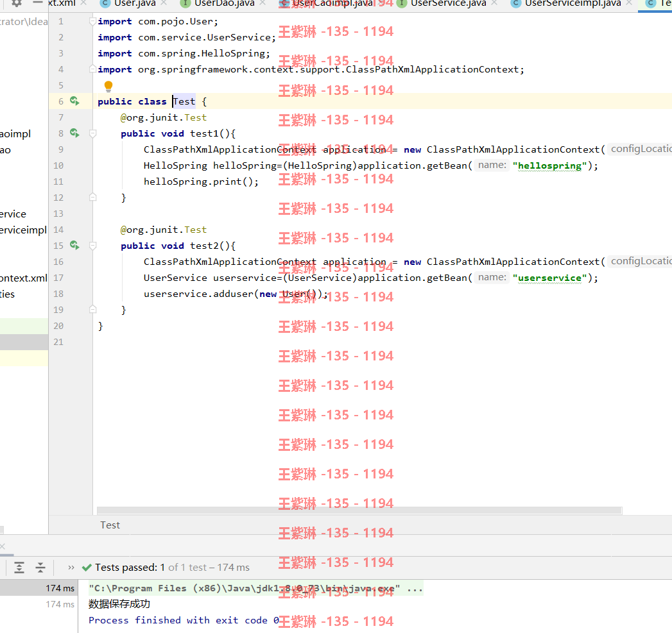Click the @org.junit.Test annotation above test1
Image resolution: width=672 pixels, height=633 pixels.
tap(163, 117)
